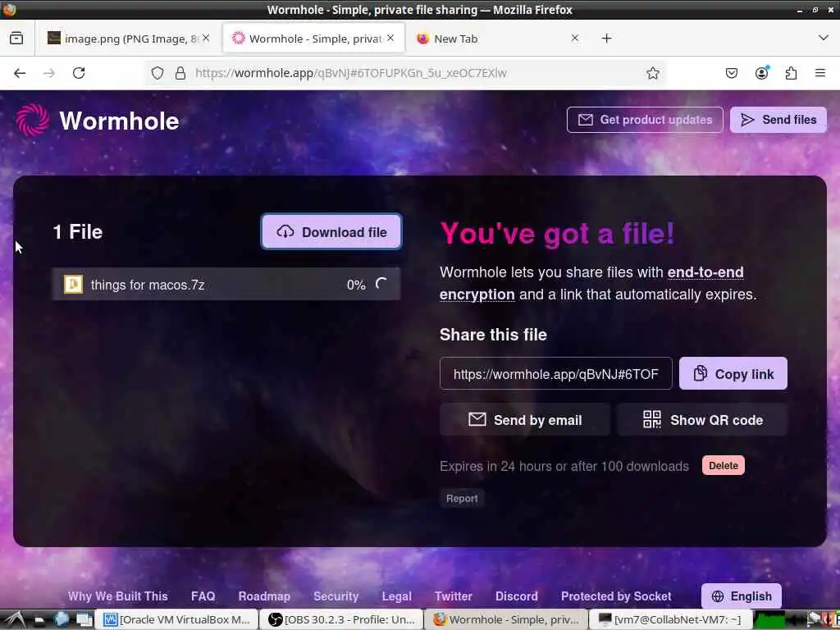This screenshot has height=630, width=840.
Task: Open the FAQ footer link
Action: 203,596
